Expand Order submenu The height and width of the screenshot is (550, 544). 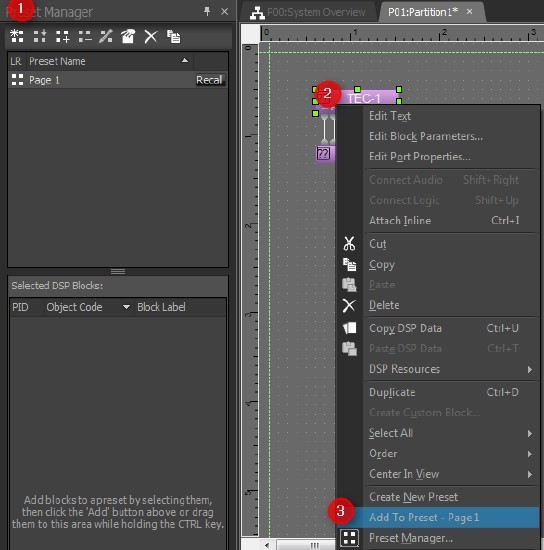point(438,454)
